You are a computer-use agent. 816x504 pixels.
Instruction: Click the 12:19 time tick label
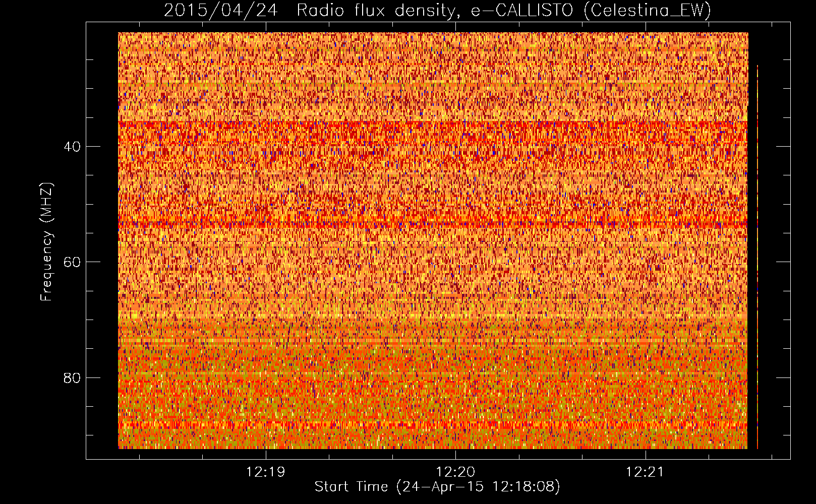click(x=265, y=472)
